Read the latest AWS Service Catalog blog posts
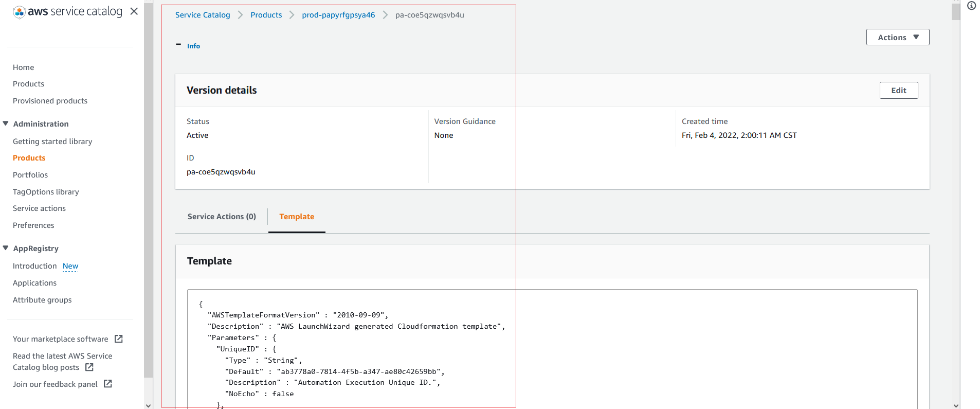This screenshot has width=980, height=409. [62, 362]
